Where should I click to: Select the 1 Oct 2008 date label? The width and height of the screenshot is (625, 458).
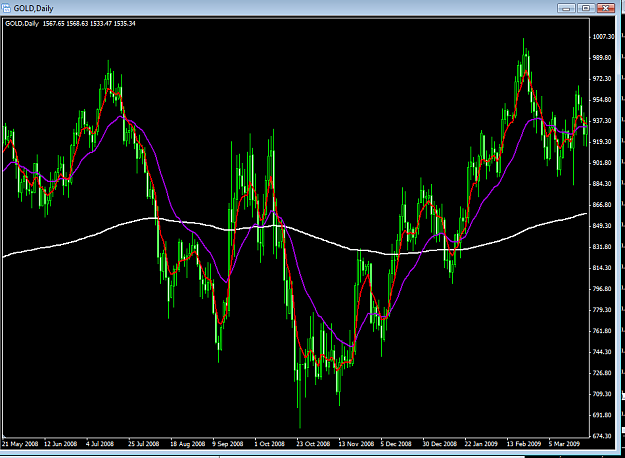[x=269, y=444]
